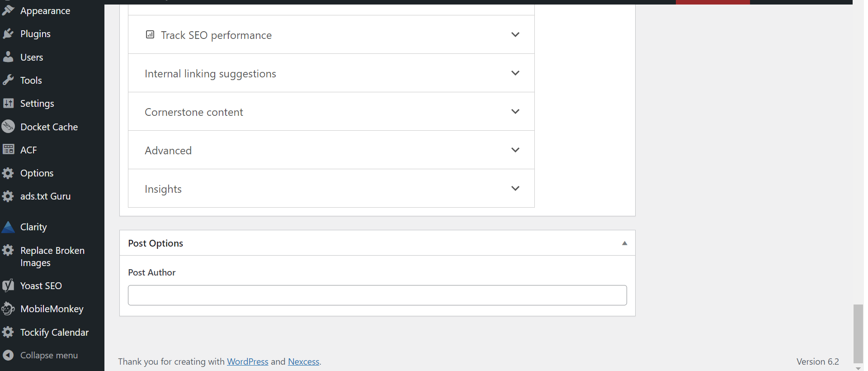Click the ACF table icon

click(8, 149)
